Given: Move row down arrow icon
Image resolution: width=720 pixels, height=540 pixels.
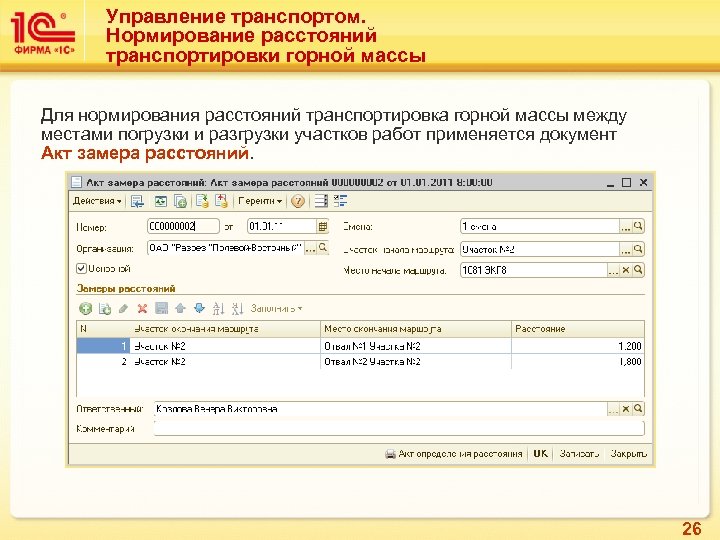Looking at the screenshot, I should [199, 309].
